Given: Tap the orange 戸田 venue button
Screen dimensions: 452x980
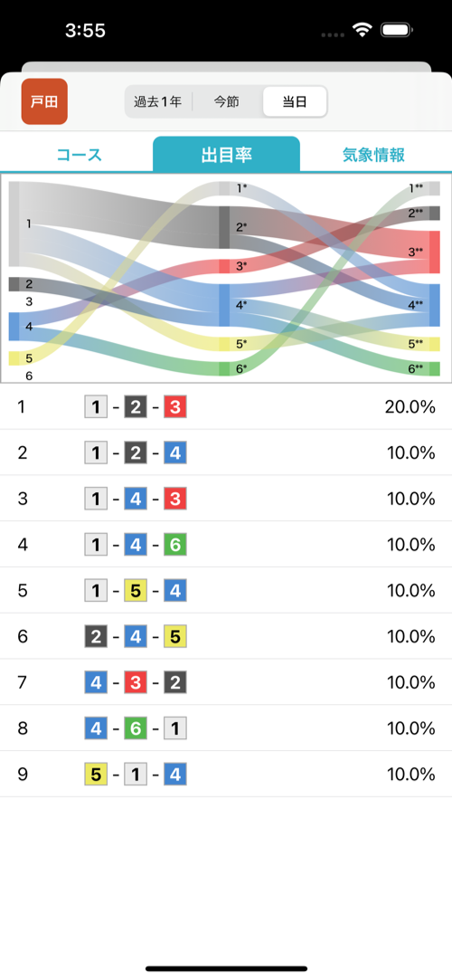Looking at the screenshot, I should [44, 101].
